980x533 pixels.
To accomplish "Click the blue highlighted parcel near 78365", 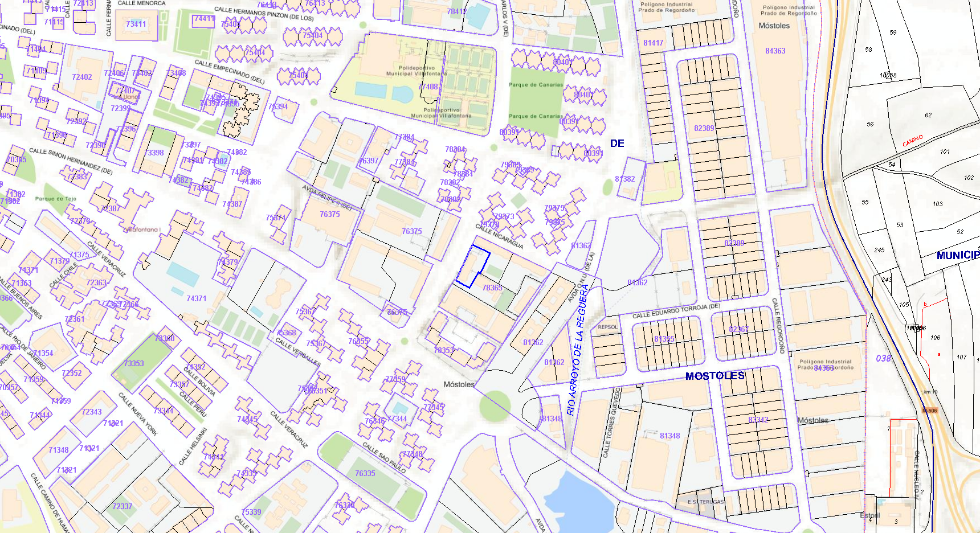I will point(472,266).
